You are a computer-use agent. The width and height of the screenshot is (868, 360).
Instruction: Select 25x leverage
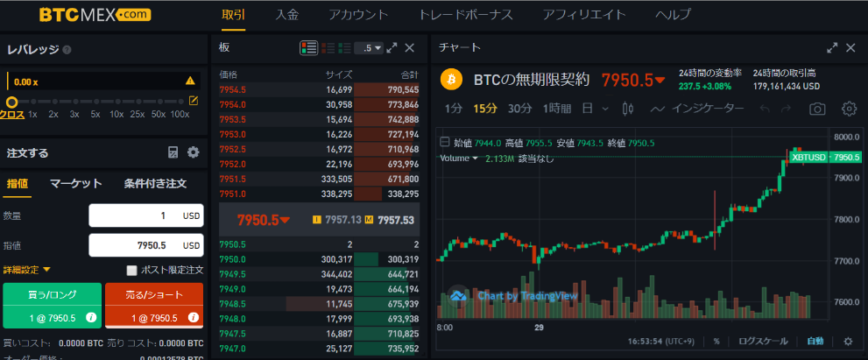[x=138, y=114]
